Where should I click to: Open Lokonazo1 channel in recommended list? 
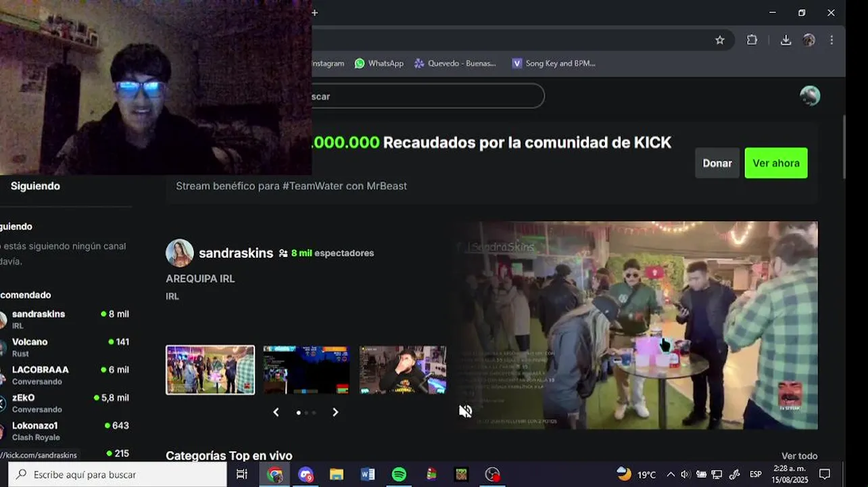(65, 431)
